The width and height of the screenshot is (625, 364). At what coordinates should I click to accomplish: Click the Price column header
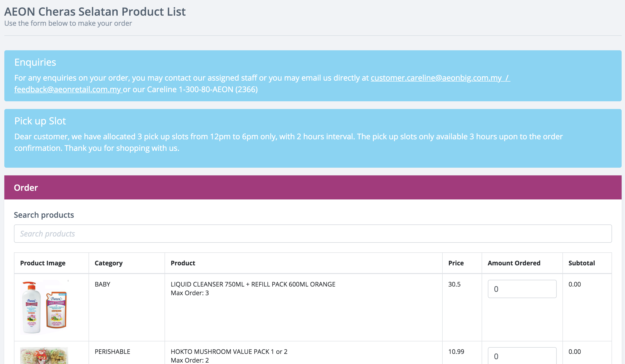[456, 263]
